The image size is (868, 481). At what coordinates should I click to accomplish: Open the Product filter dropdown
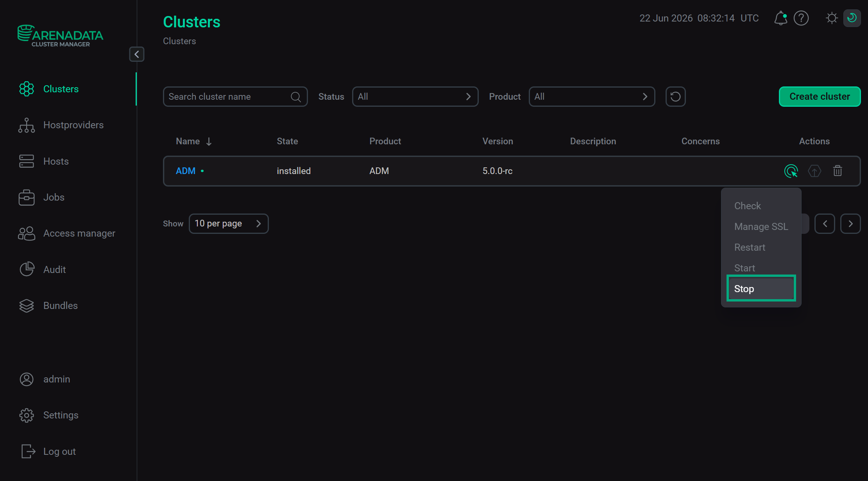pos(592,97)
